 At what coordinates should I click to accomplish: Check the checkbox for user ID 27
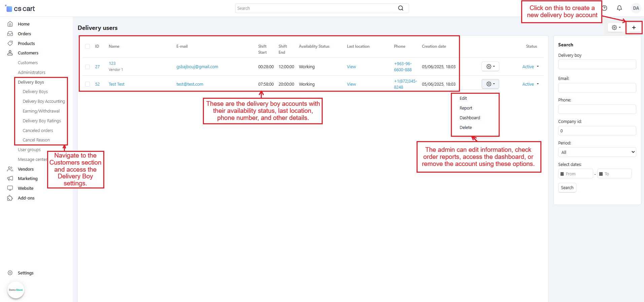coord(87,67)
